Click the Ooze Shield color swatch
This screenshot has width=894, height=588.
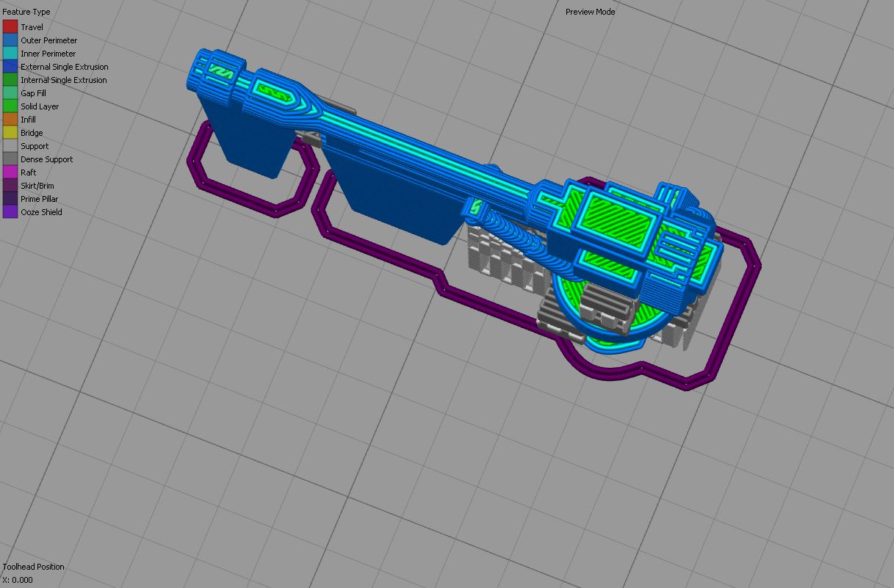point(10,212)
